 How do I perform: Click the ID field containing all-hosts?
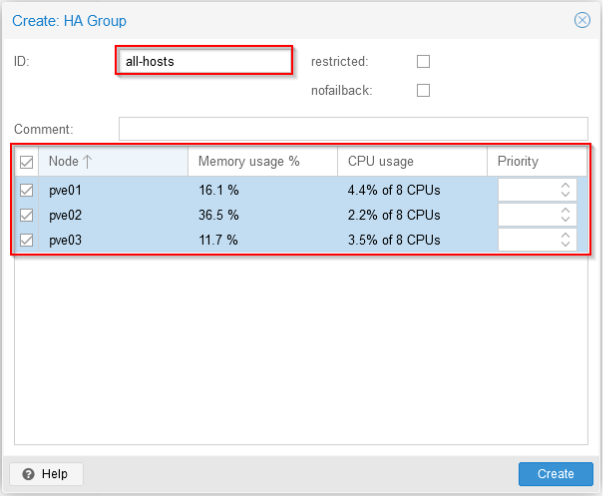[x=205, y=61]
